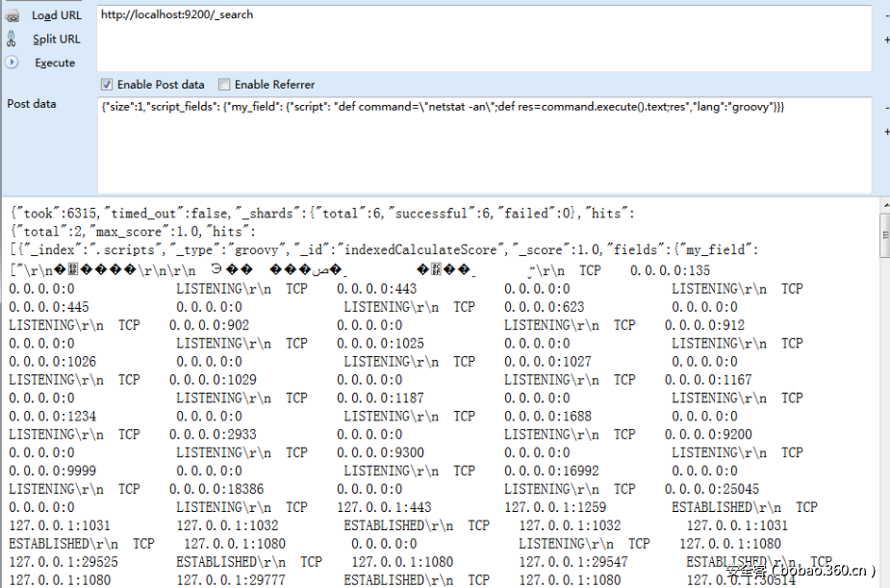890x588 pixels.
Task: Enlarge the URL box with its plus button
Action: (885, 39)
